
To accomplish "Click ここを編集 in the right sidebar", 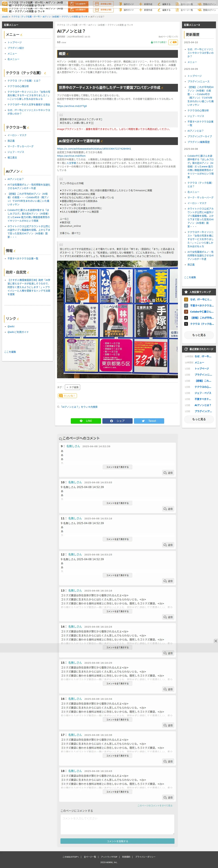I will click(x=190, y=277).
